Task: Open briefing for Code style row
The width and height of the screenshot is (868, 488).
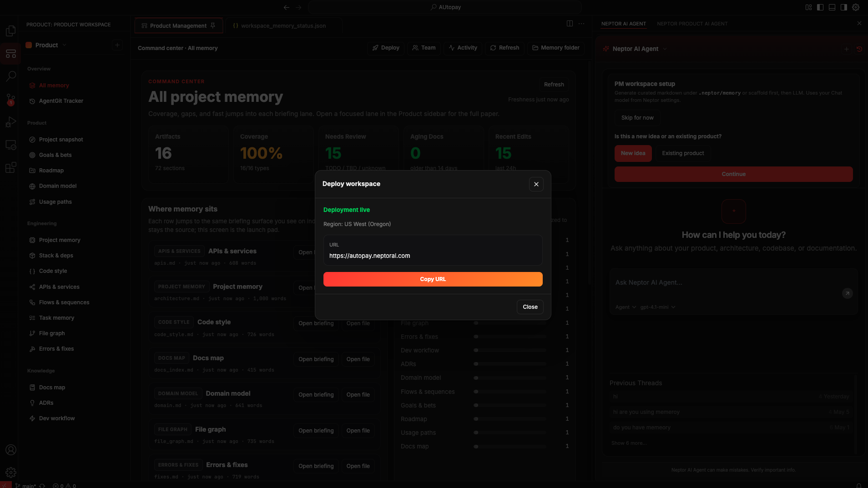Action: click(316, 323)
